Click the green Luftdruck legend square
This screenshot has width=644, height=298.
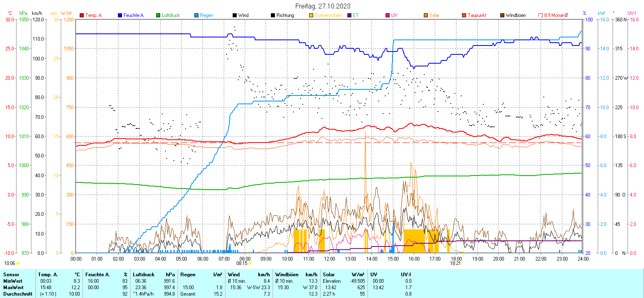pyautogui.click(x=158, y=15)
